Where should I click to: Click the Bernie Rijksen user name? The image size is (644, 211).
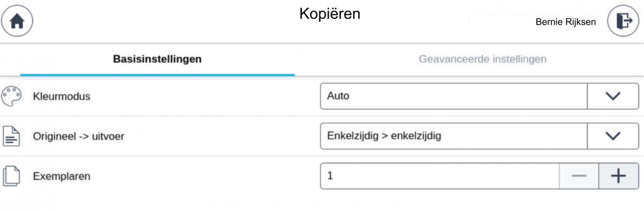click(566, 22)
